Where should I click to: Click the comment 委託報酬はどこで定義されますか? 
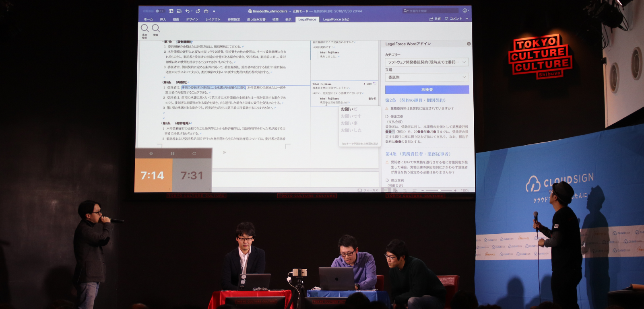point(334,42)
